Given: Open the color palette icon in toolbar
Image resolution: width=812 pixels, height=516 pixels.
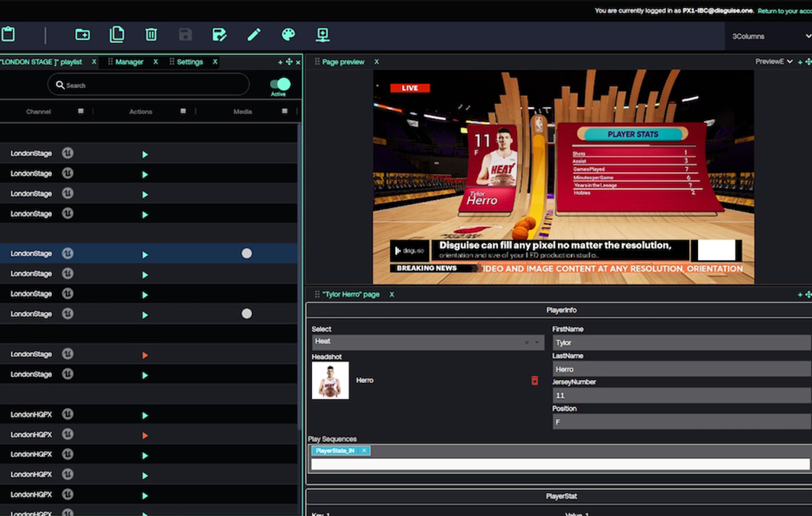Looking at the screenshot, I should click(288, 34).
